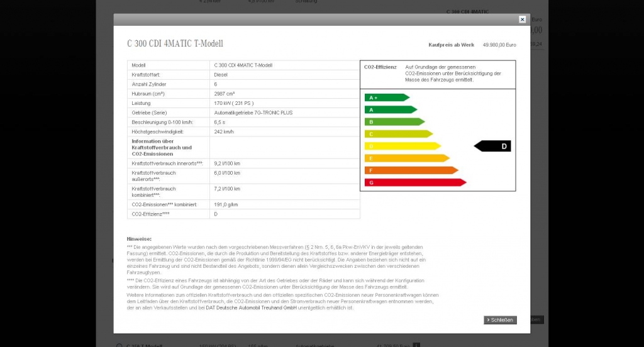Click the Hubraum (cm³) label

click(x=148, y=94)
